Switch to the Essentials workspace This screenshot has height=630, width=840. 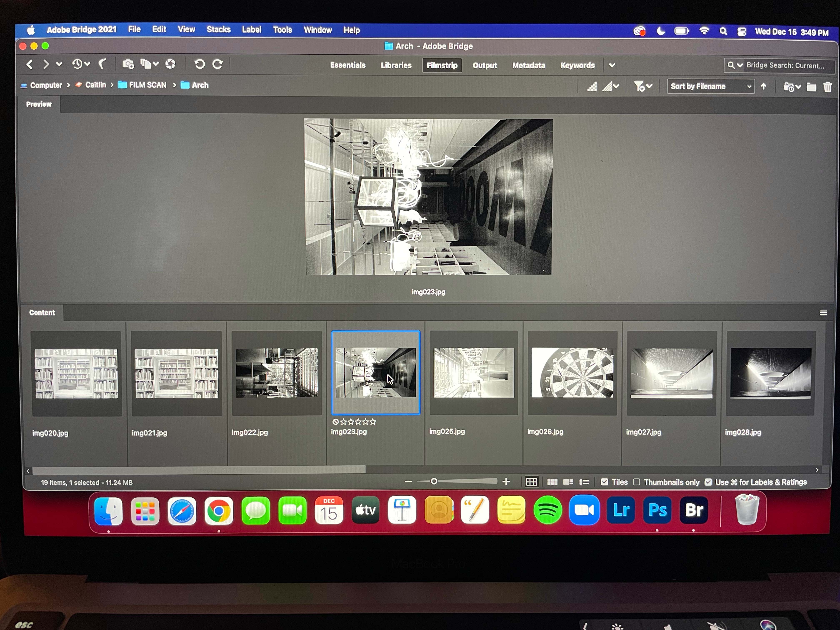347,65
